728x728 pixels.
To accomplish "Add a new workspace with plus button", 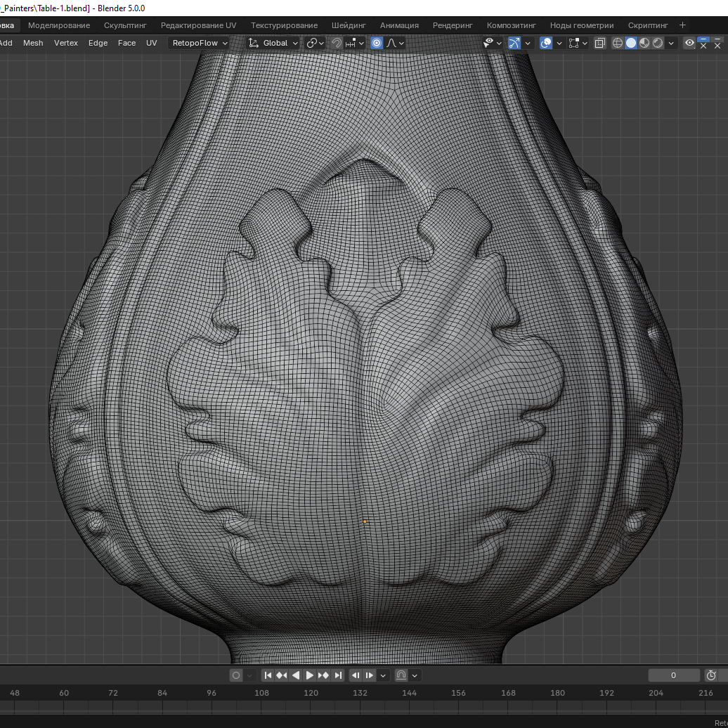I will [x=682, y=25].
